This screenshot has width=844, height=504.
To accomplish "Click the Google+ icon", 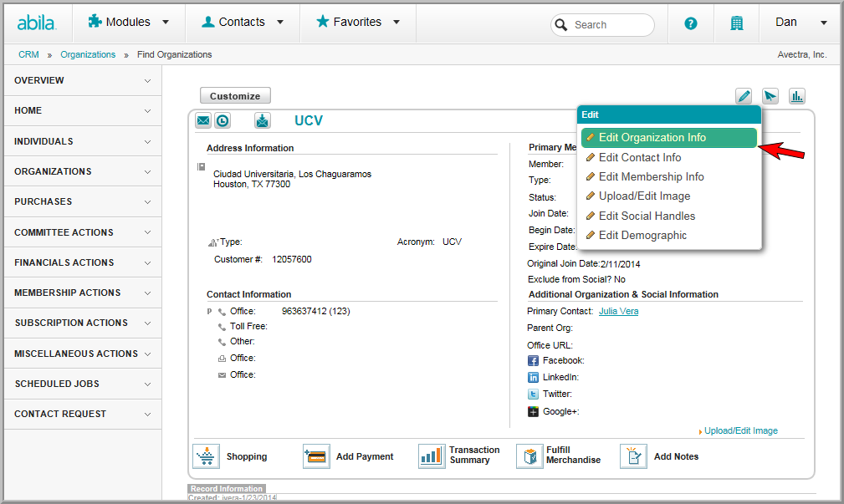I will [x=533, y=412].
